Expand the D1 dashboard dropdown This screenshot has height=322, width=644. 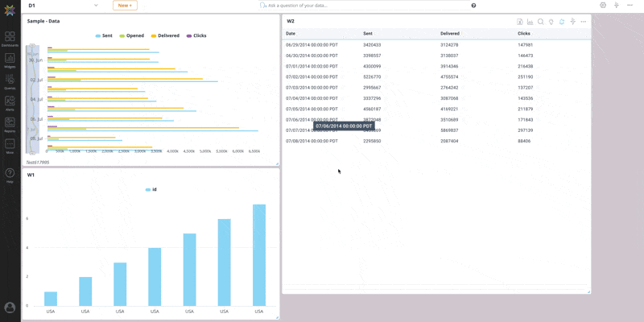pyautogui.click(x=95, y=5)
